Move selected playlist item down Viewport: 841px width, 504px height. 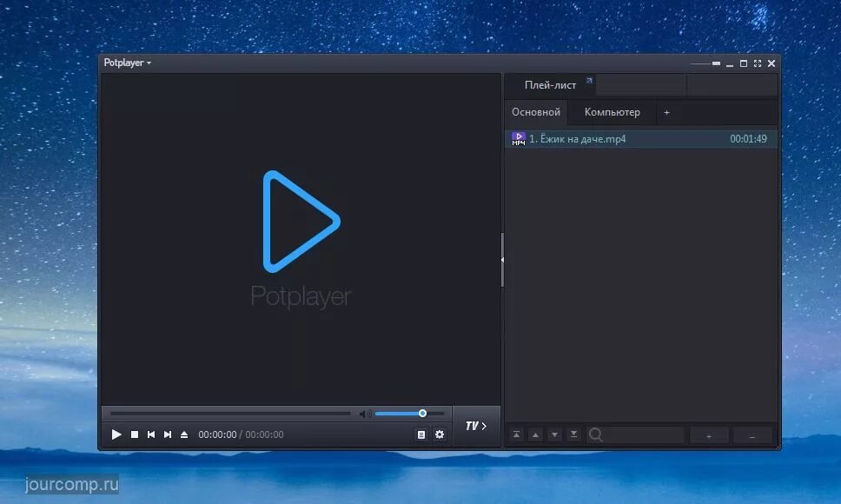pos(554,434)
